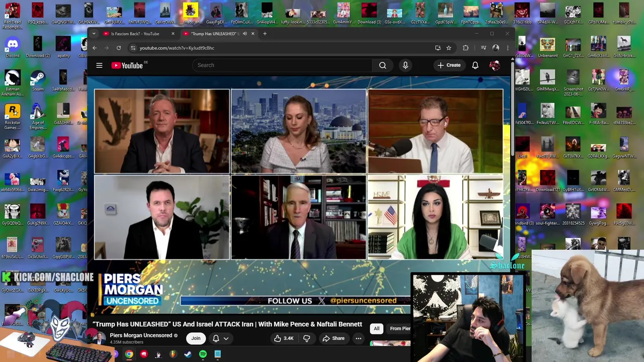
Task: Reload the page in Chrome
Action: [x=119, y=48]
